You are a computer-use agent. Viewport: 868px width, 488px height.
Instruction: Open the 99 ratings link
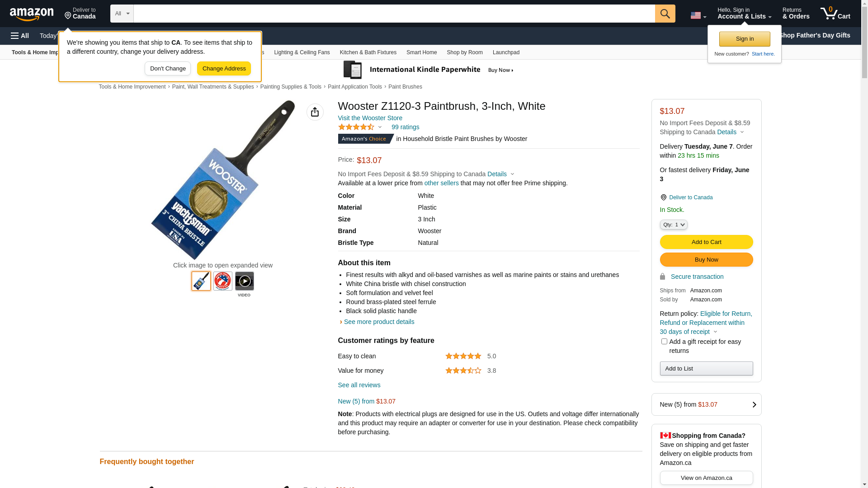406,127
